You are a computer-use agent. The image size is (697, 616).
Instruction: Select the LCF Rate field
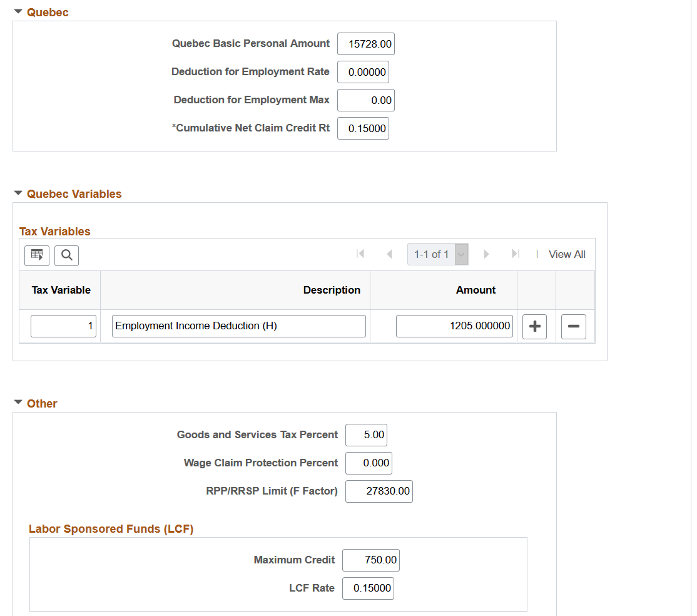point(368,588)
